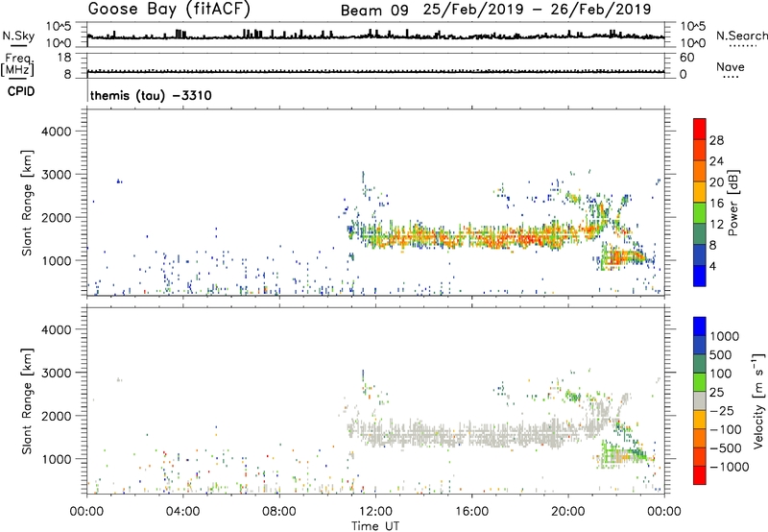This screenshot has height=532, width=768.
Task: Click the "Time UT" x-axis label
Action: [x=375, y=526]
